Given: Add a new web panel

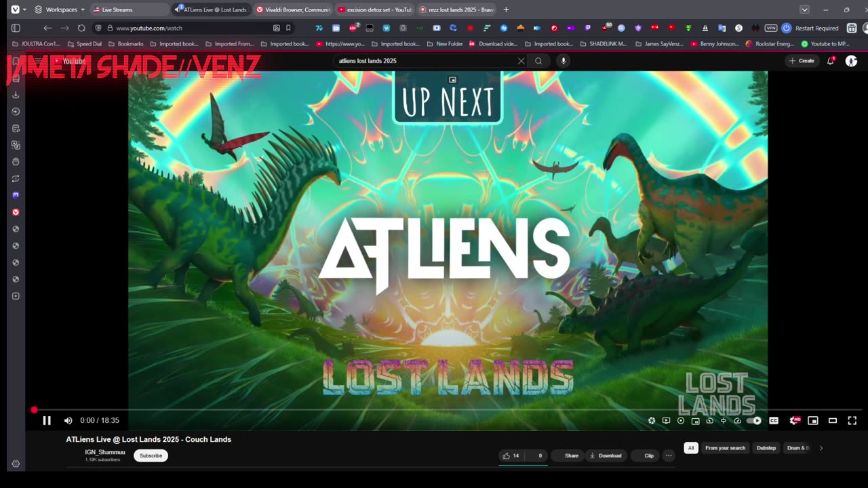Looking at the screenshot, I should [16, 296].
